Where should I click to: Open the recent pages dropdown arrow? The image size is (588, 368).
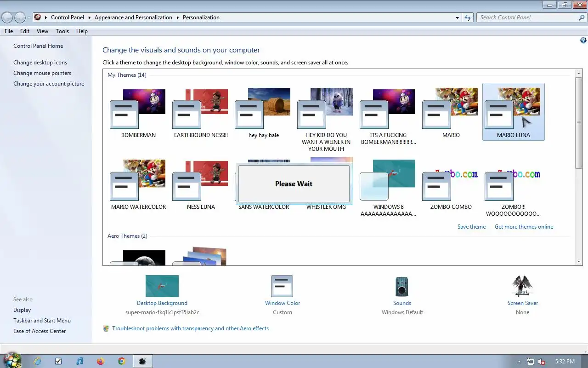tap(29, 17)
